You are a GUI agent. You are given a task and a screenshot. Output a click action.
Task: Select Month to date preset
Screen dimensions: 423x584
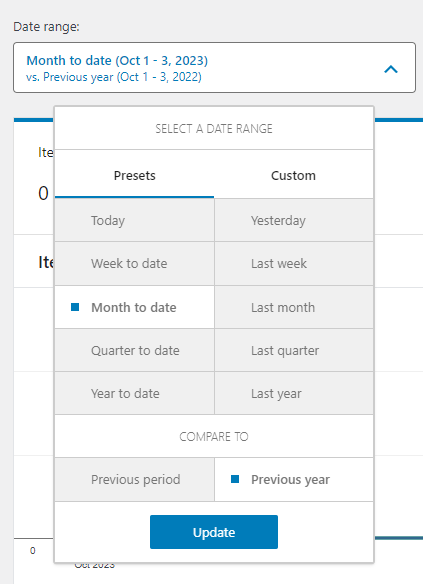point(134,307)
